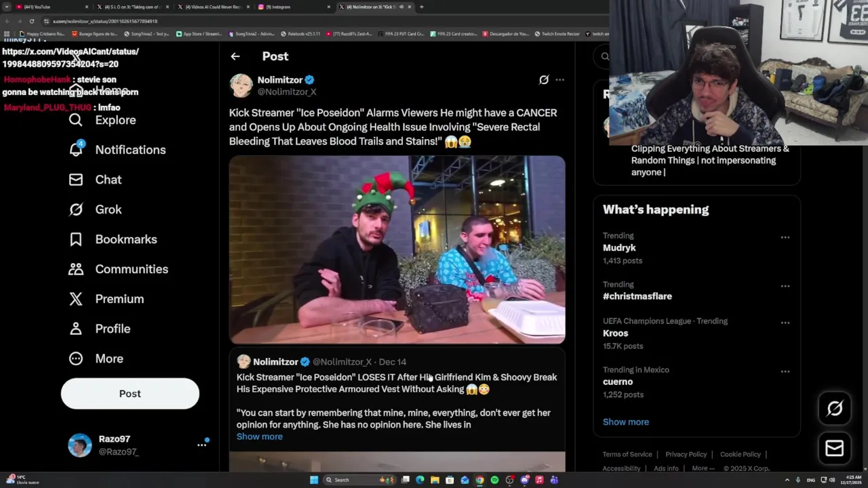Click the white Post button in sidebar
The image size is (868, 488).
pyautogui.click(x=130, y=394)
